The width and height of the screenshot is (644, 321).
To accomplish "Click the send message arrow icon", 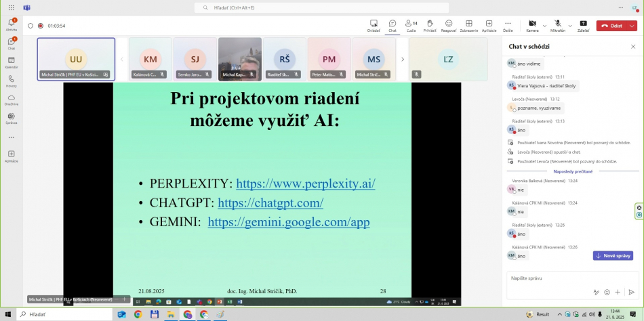I will click(x=631, y=292).
